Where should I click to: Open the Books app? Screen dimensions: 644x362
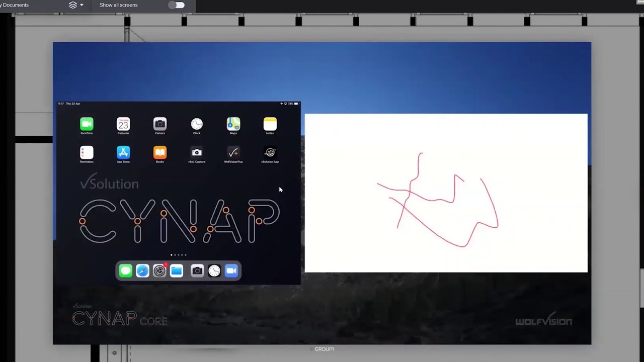coord(160,152)
